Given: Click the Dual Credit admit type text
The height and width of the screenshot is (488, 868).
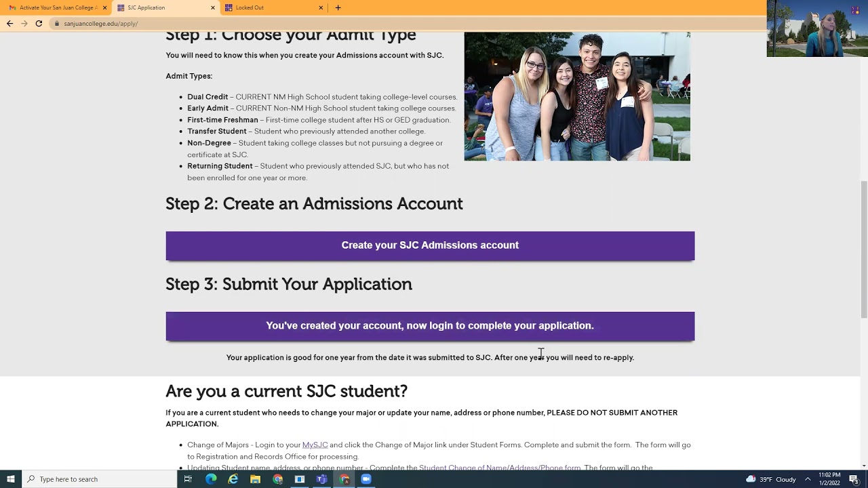Looking at the screenshot, I should pyautogui.click(x=322, y=97).
